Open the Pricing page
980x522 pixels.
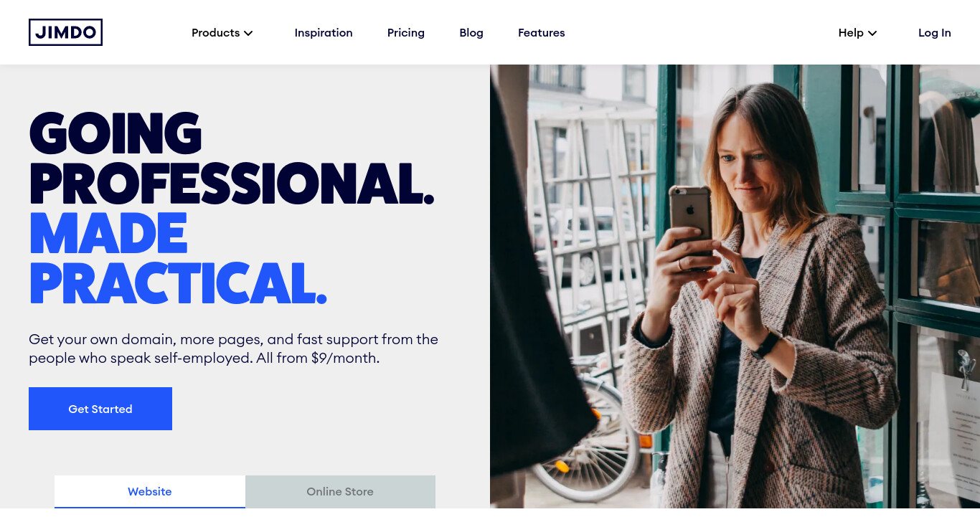coord(406,33)
